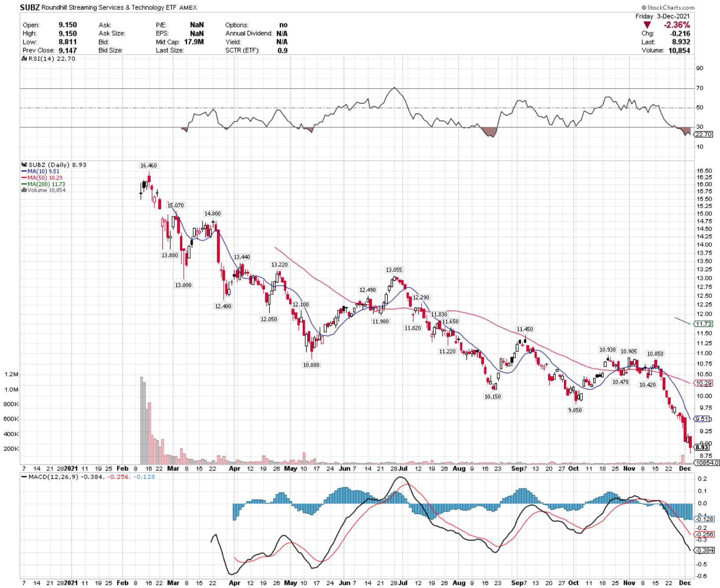Click the 13.220 price label

[x=279, y=265]
